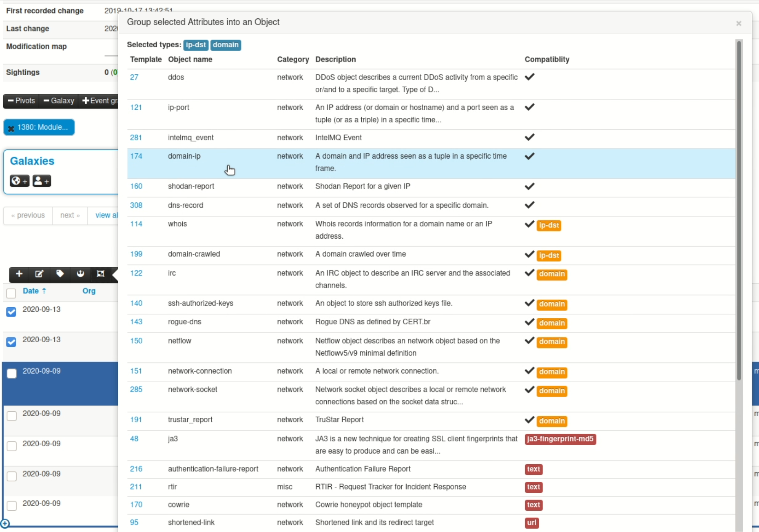
Task: Click the tag icon in attribute toolbar
Action: (x=60, y=274)
